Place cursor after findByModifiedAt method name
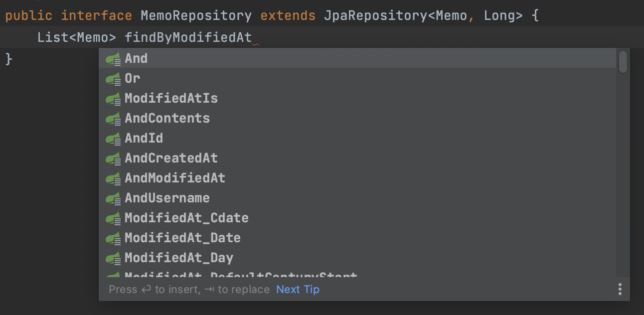644x315 pixels. pos(252,37)
